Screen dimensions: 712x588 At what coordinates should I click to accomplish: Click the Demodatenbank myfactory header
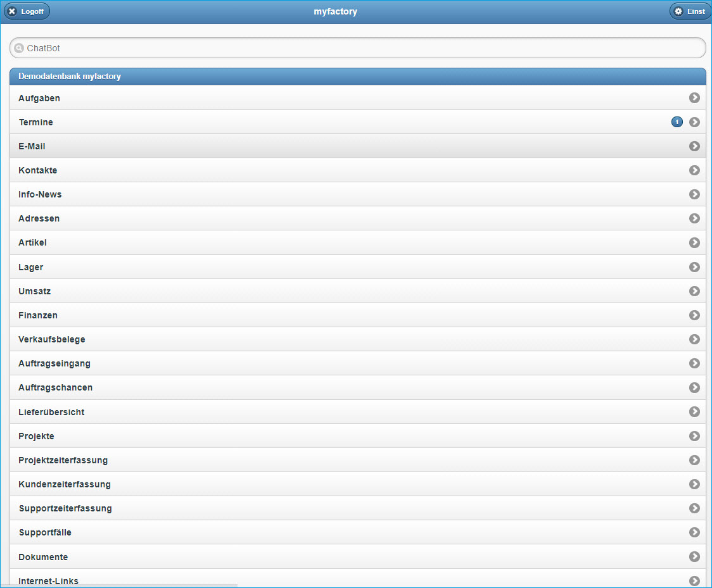358,76
